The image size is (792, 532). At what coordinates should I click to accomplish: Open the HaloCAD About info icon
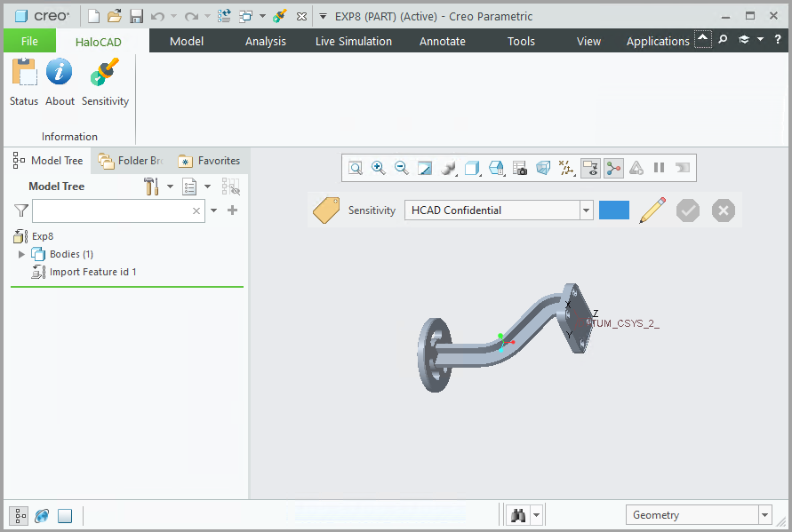(60, 73)
